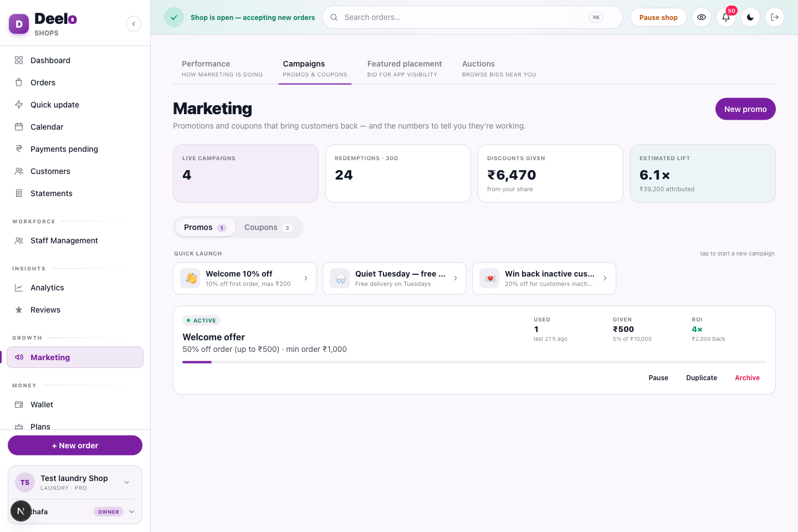Open the Auctions tab
The height and width of the screenshot is (532, 798).
coord(499,69)
